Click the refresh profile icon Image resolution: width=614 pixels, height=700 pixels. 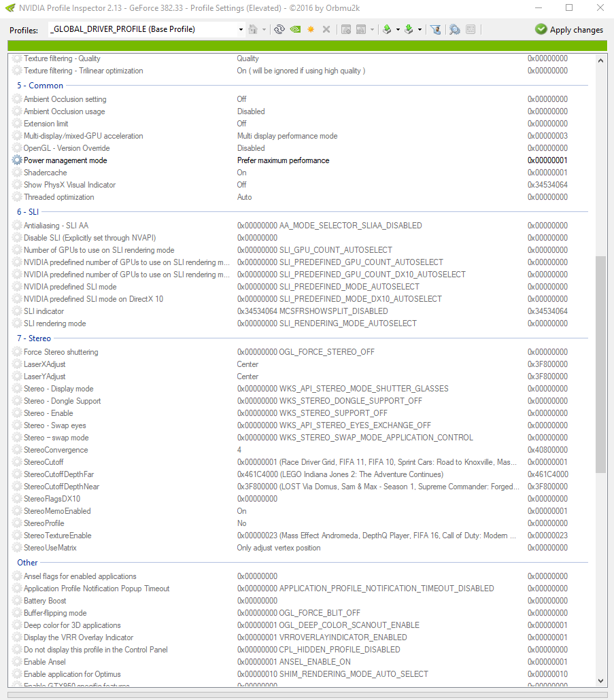click(x=279, y=29)
